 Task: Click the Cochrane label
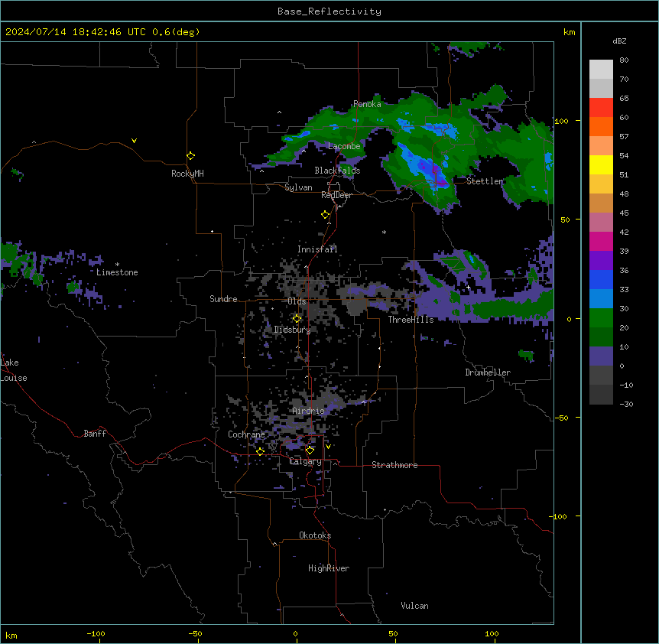coord(246,434)
